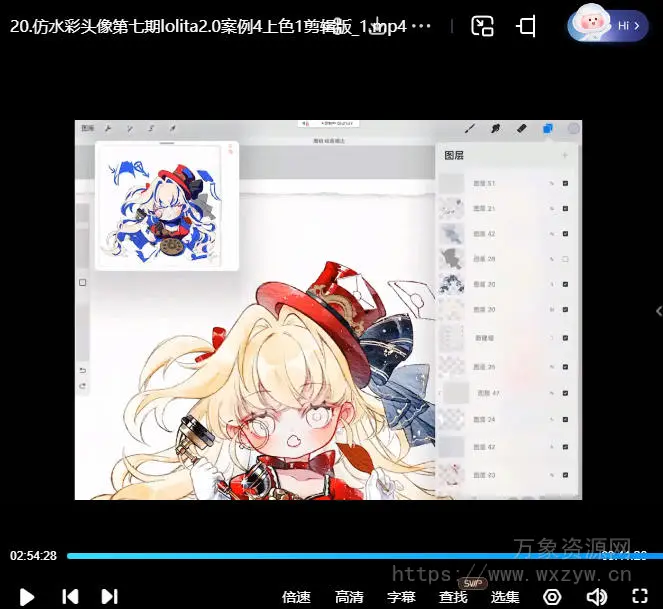The height and width of the screenshot is (609, 663).
Task: Expand the side panel arrow on right edge
Action: pos(657,312)
